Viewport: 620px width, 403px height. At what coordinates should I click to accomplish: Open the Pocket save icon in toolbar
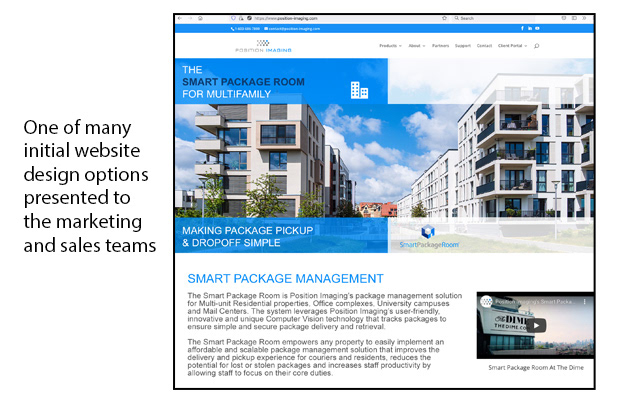[564, 18]
